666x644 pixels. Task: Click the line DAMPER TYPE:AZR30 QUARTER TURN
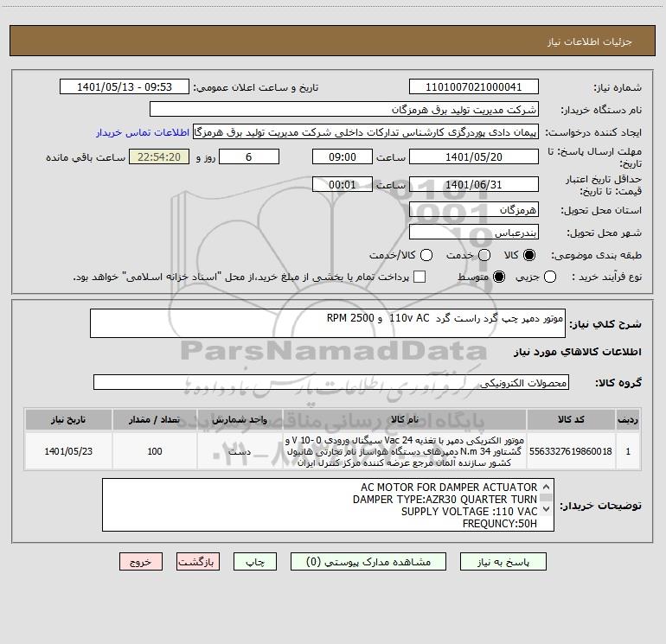[445, 500]
